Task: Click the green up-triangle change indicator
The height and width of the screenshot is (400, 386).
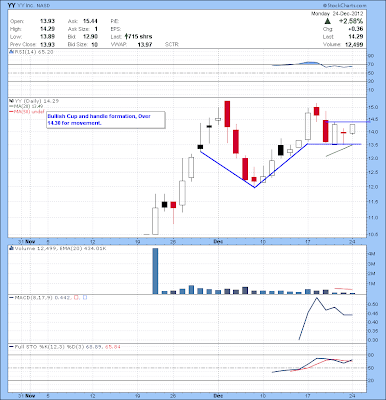Action: (328, 21)
